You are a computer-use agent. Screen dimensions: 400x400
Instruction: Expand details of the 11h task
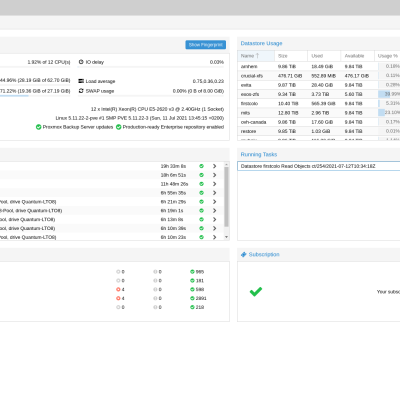tap(214, 184)
